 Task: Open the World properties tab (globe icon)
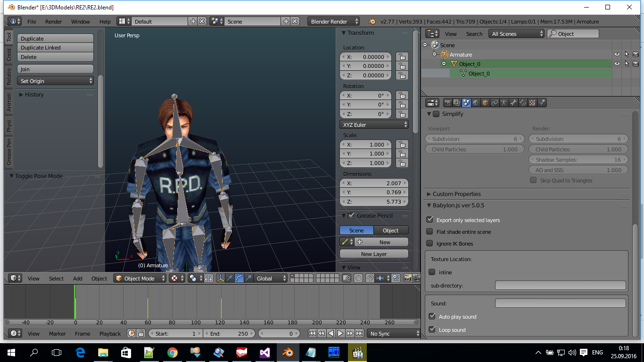point(476,102)
